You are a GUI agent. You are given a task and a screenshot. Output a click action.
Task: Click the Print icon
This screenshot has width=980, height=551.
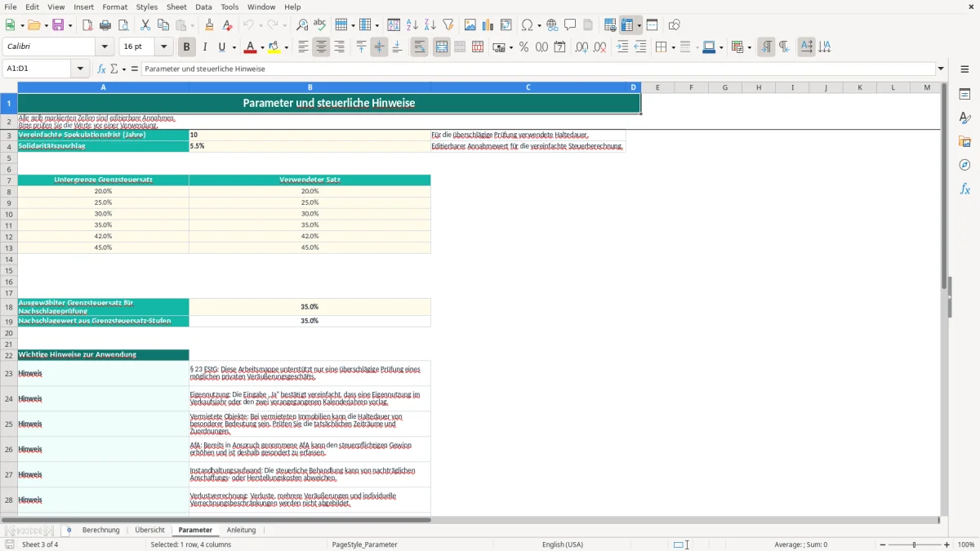[105, 25]
